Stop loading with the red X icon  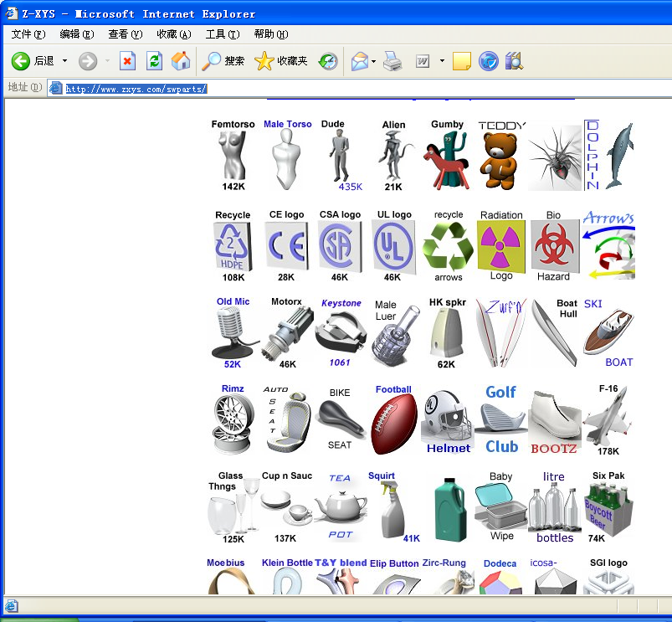(128, 61)
